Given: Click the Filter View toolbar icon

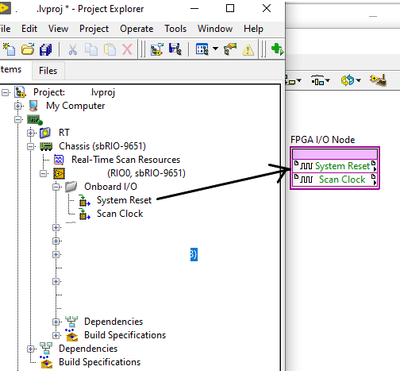Looking at the screenshot, I should [x=202, y=50].
